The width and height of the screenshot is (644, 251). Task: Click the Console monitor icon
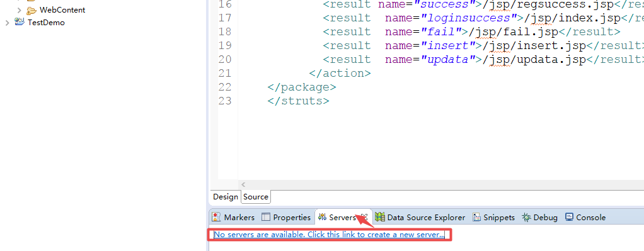point(569,217)
